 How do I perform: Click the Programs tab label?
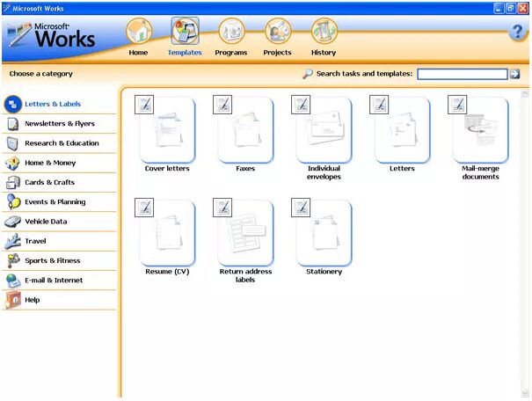(x=231, y=53)
